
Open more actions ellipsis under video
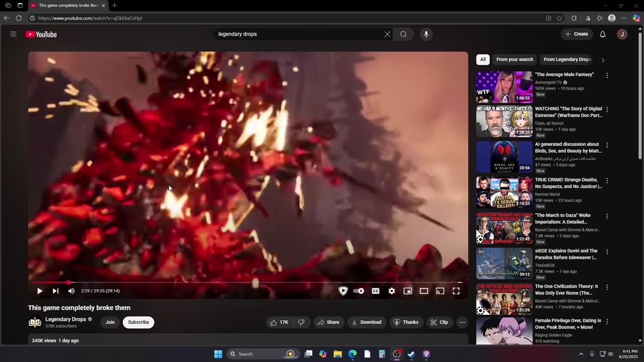[462, 322]
